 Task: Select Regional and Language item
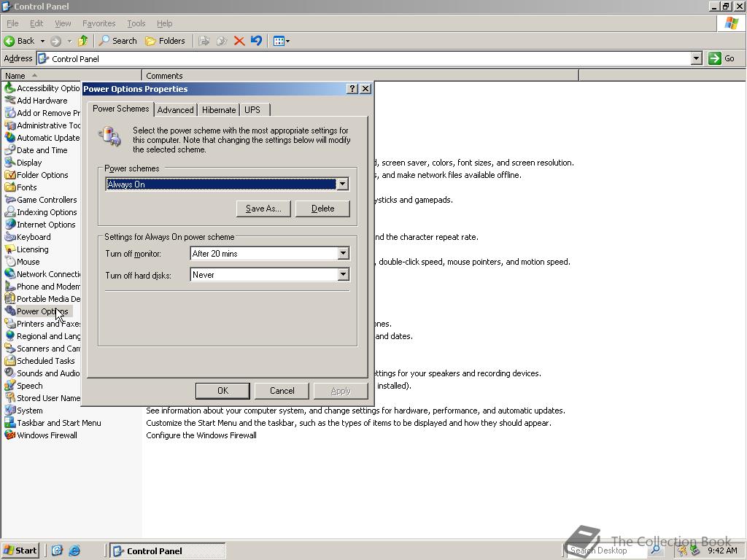[x=48, y=335]
